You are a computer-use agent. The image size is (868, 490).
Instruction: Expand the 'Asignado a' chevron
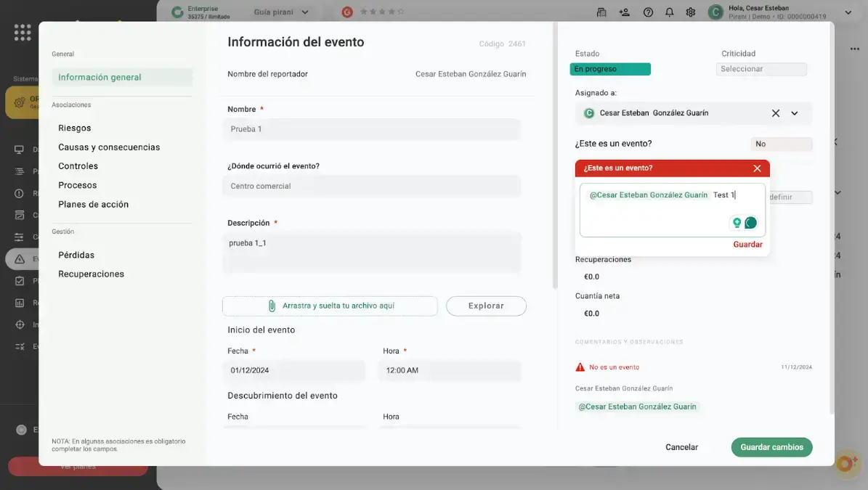coord(795,113)
